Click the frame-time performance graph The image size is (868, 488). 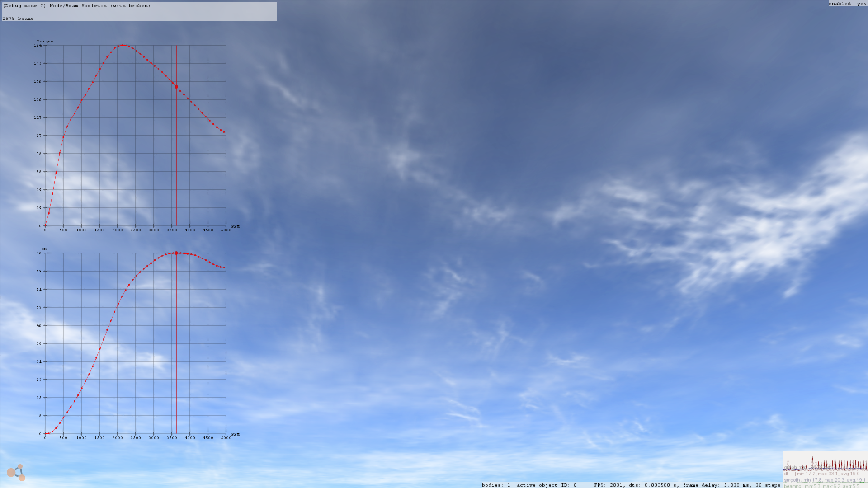pos(825,462)
